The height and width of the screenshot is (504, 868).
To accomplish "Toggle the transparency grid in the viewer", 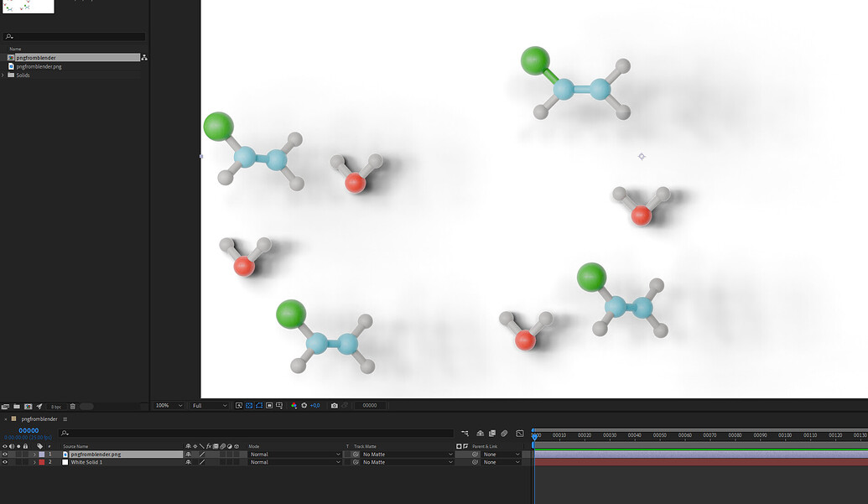I will [x=249, y=406].
